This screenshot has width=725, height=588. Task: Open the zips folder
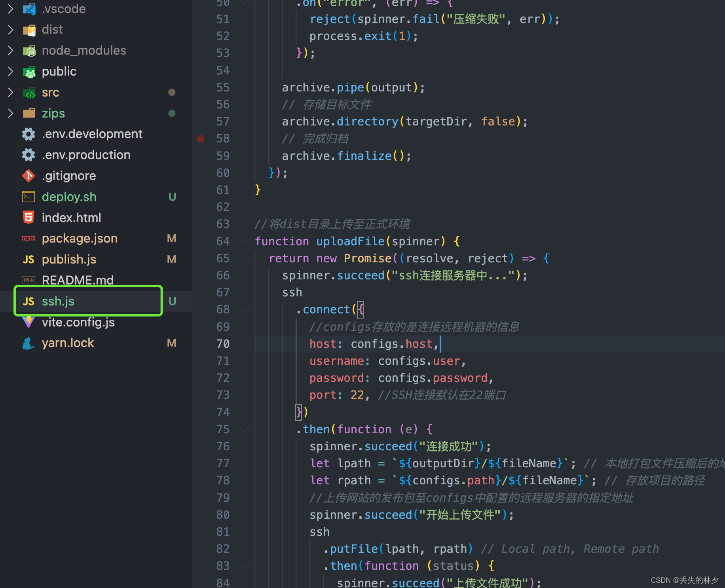pyautogui.click(x=53, y=113)
